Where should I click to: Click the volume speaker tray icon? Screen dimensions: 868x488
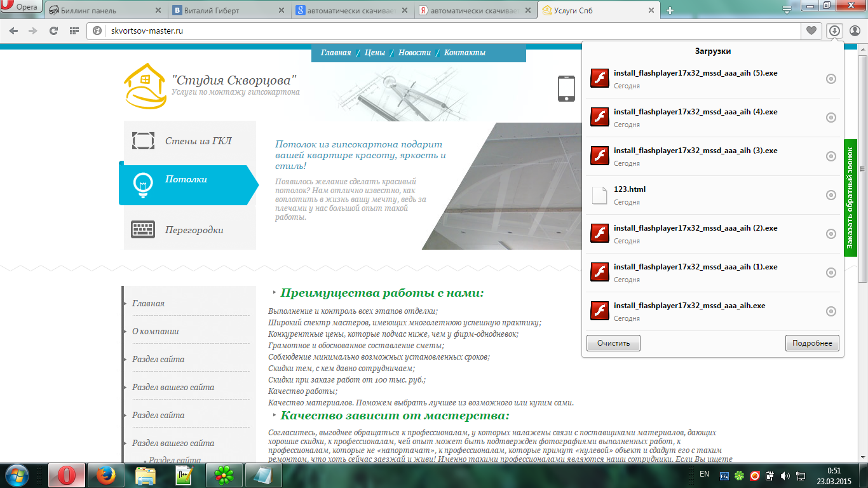tap(785, 475)
